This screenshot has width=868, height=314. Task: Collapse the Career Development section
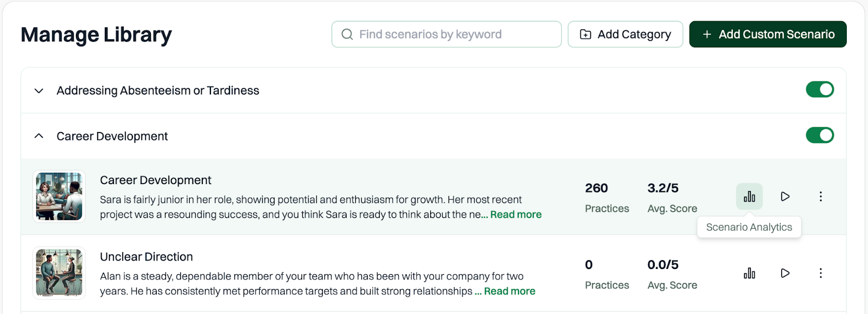[x=39, y=136]
